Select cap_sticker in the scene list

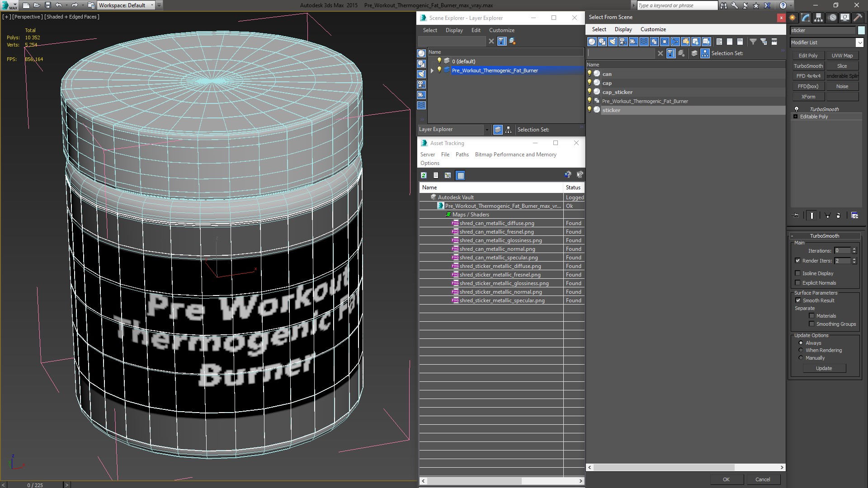[617, 92]
